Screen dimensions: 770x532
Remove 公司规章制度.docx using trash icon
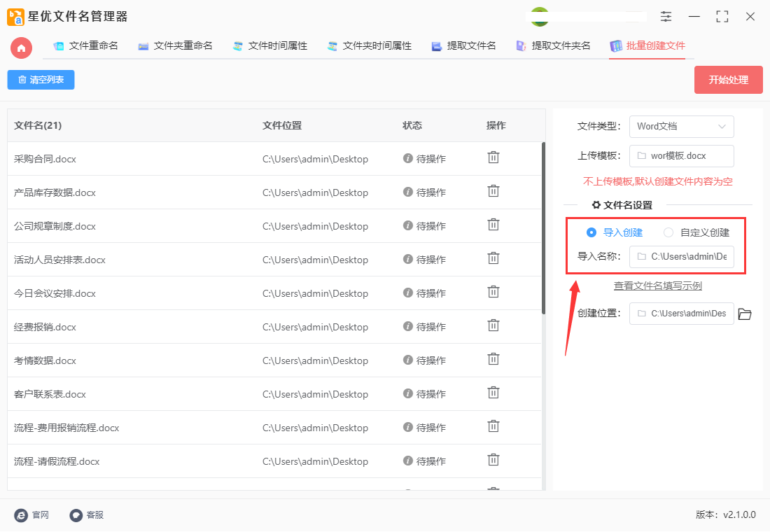pyautogui.click(x=493, y=225)
